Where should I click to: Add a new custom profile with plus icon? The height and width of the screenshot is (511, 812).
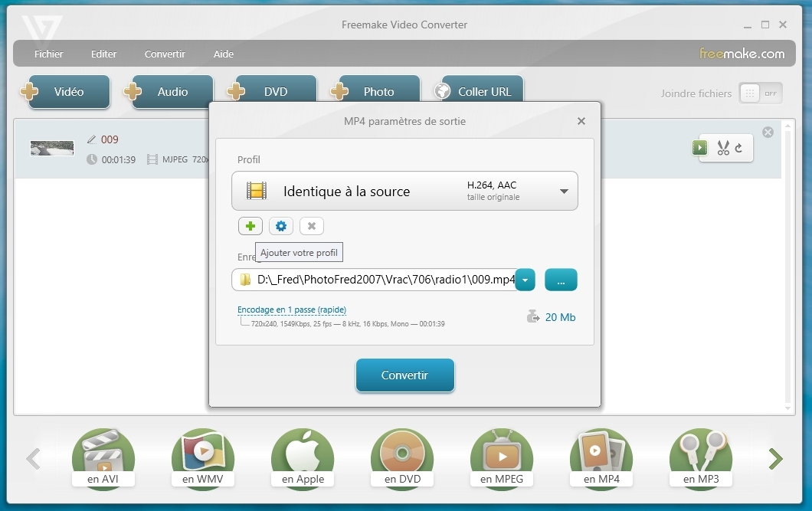250,226
